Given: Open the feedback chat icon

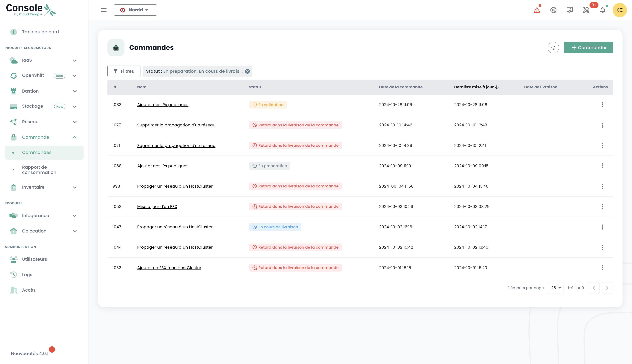Looking at the screenshot, I should [570, 10].
